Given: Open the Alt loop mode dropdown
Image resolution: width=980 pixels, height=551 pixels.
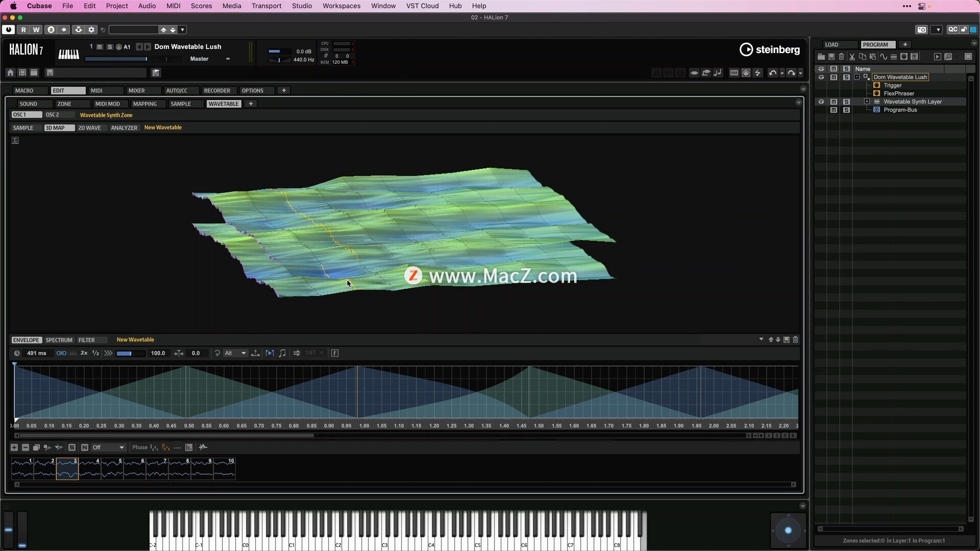Looking at the screenshot, I should [235, 353].
